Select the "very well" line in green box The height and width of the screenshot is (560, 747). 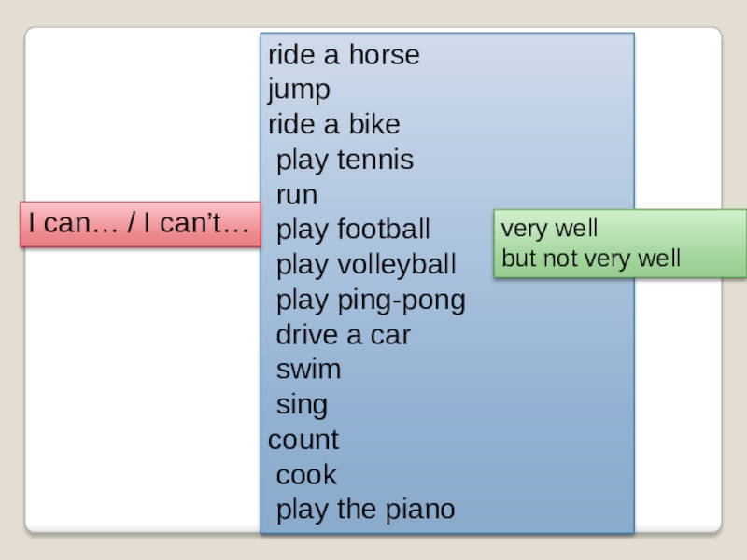[x=549, y=229]
